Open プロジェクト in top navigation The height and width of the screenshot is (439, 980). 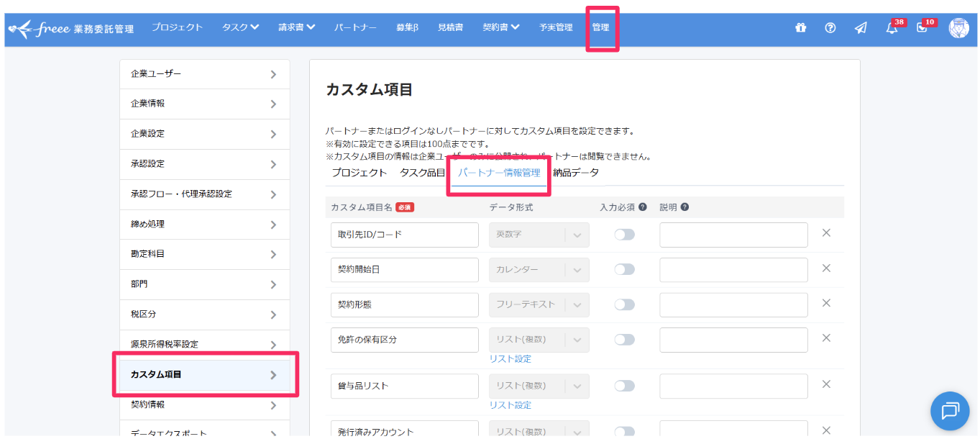pos(177,27)
